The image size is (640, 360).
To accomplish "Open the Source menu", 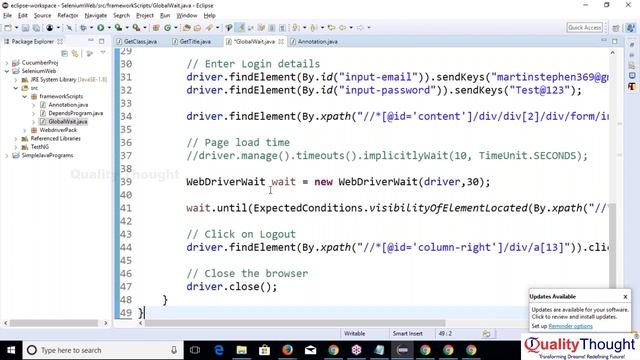I will 42,16.
